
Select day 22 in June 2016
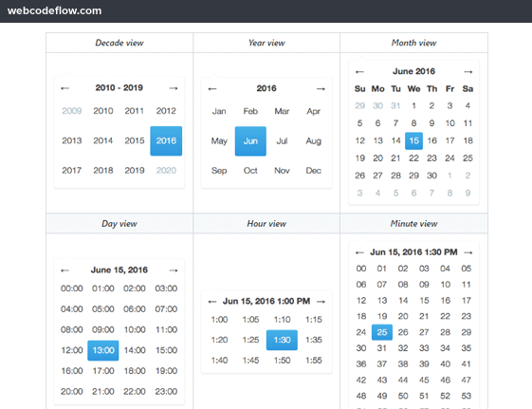[413, 158]
